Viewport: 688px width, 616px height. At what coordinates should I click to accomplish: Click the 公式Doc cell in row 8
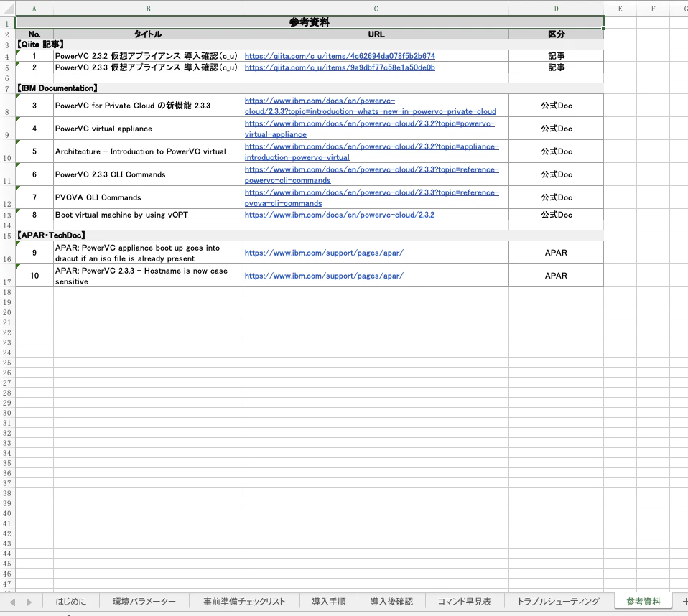point(556,106)
